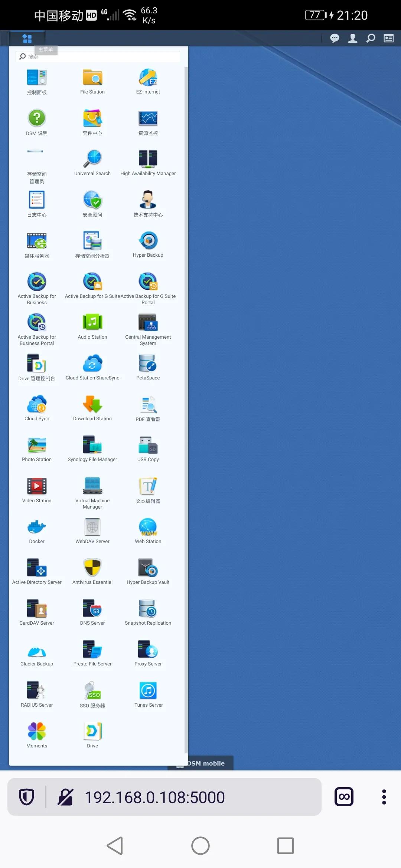Open Cloud Station ShareSync

click(x=92, y=368)
